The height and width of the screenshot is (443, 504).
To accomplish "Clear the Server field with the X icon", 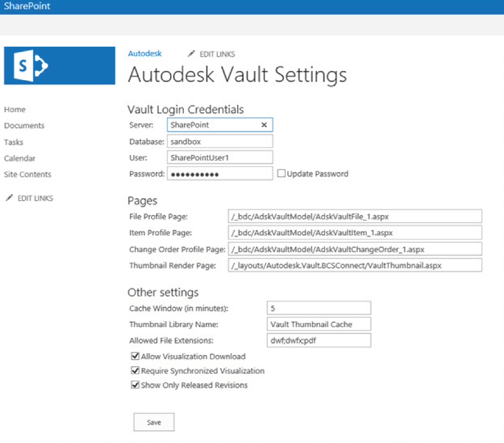I will tap(264, 125).
